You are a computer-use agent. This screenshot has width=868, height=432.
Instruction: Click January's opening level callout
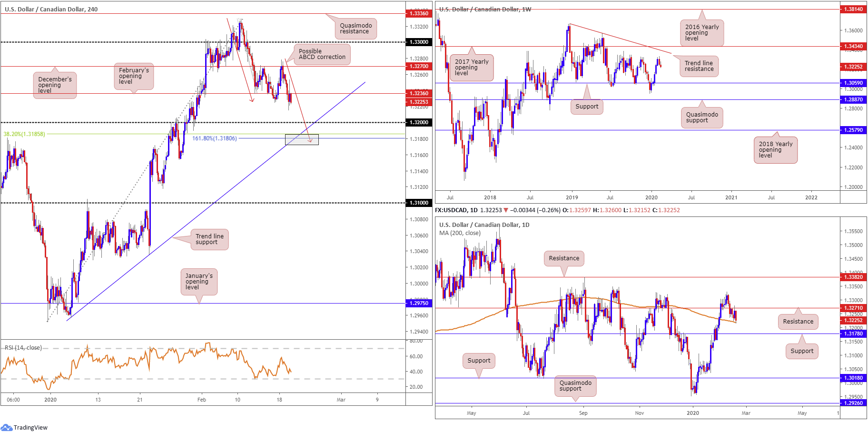click(x=199, y=282)
